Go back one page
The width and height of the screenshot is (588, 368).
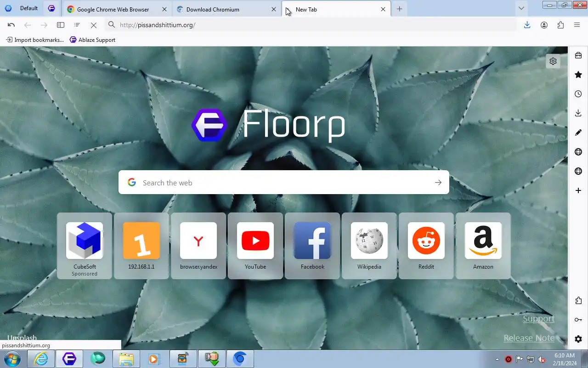point(28,25)
